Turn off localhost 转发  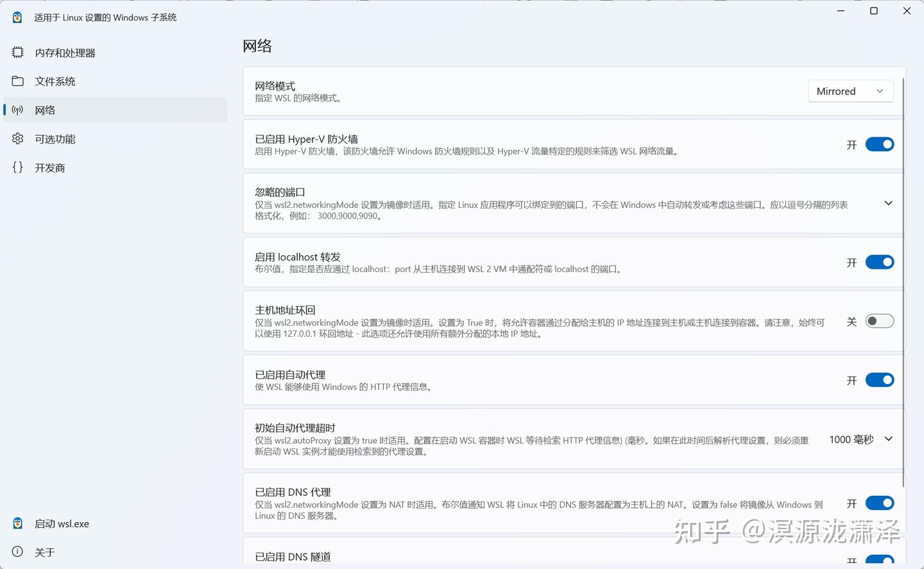coord(880,262)
